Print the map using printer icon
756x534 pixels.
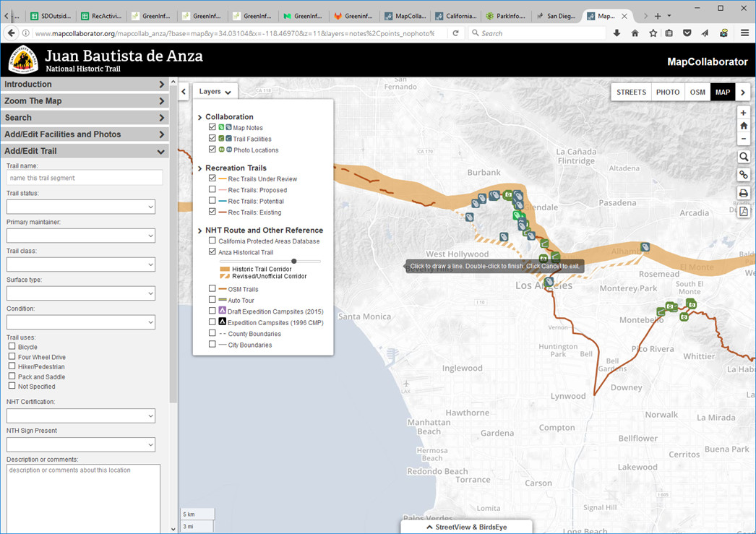point(744,193)
